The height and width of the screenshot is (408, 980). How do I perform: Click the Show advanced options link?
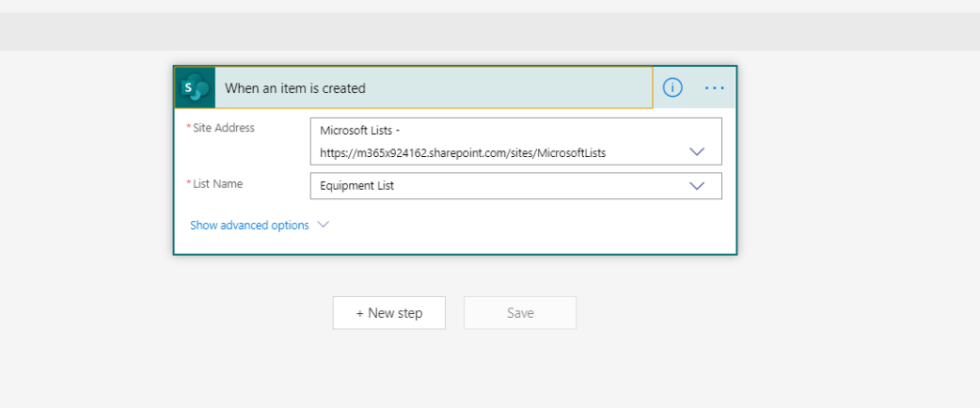click(x=249, y=225)
